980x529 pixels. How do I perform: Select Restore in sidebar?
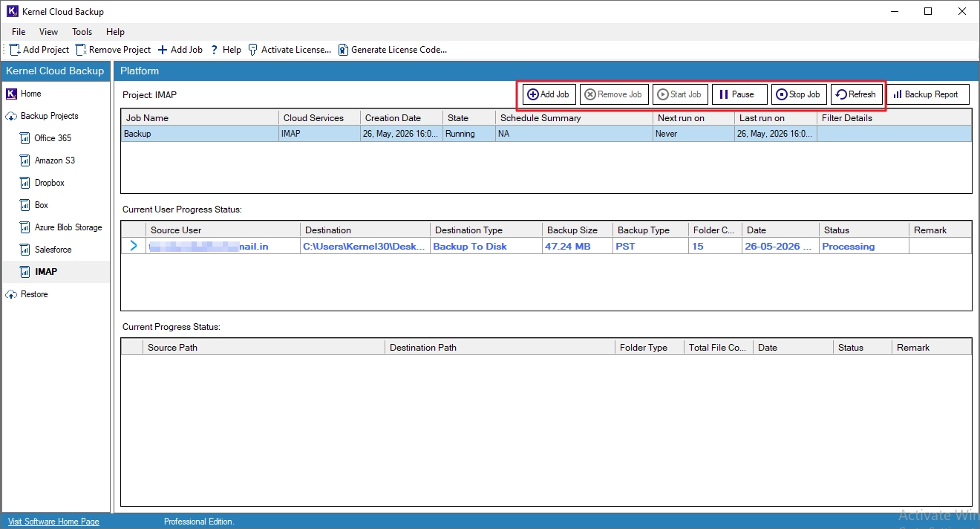pyautogui.click(x=34, y=294)
